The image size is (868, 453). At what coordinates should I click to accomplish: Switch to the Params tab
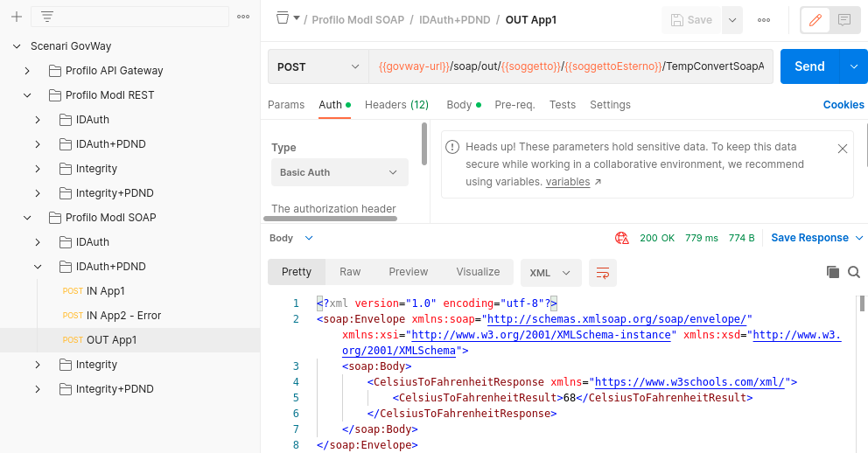pyautogui.click(x=286, y=105)
